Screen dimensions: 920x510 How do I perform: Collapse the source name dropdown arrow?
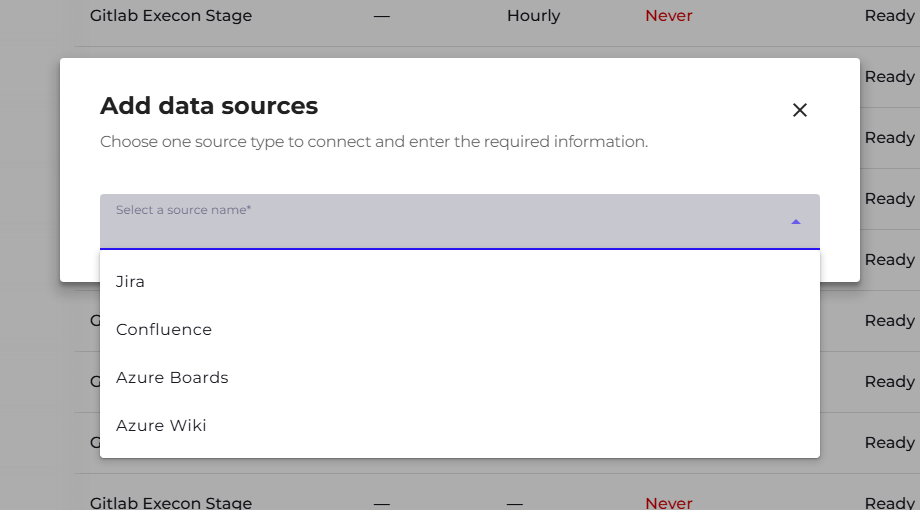pos(796,222)
